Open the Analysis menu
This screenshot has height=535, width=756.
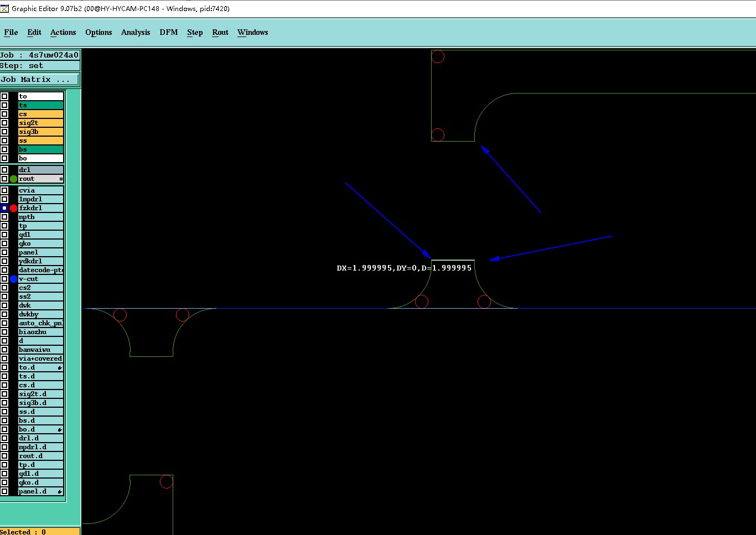point(136,32)
